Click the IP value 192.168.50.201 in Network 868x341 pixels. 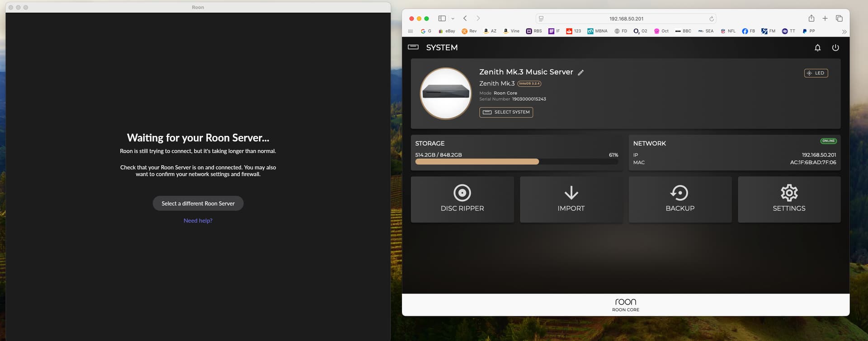(x=819, y=155)
